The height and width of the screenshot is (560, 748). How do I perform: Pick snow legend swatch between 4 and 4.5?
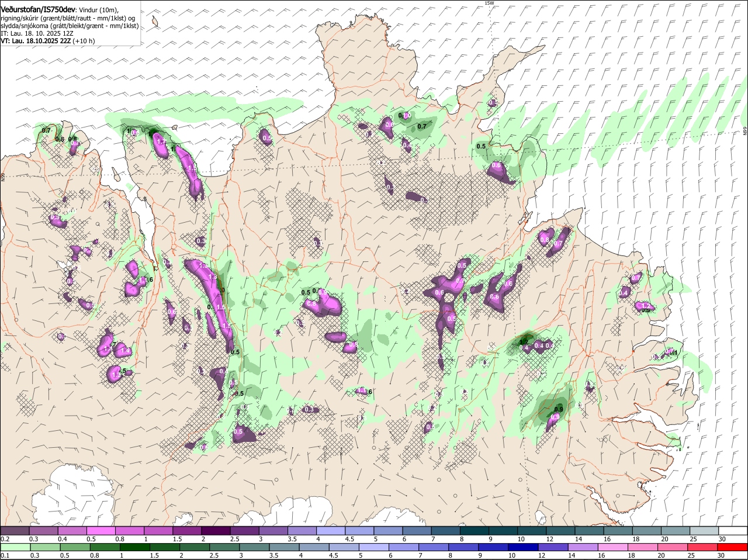331,531
